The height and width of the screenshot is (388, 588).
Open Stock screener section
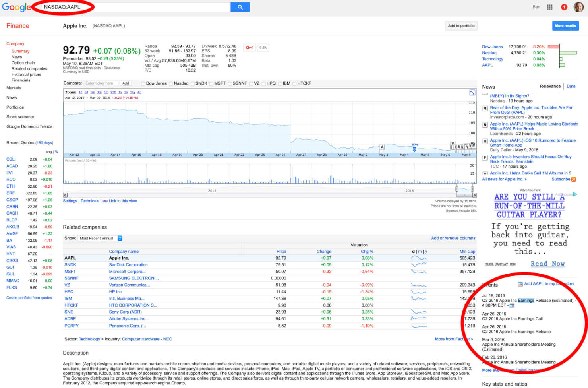(20, 117)
